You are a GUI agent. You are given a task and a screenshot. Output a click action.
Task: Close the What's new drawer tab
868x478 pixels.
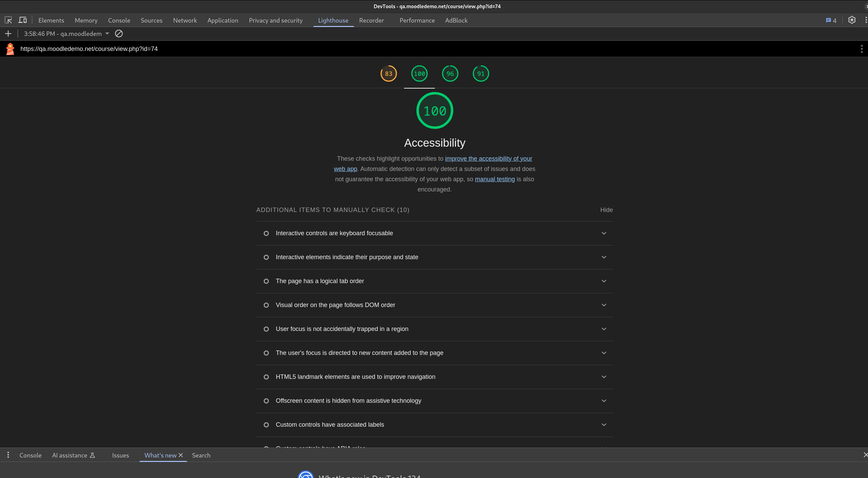click(181, 455)
